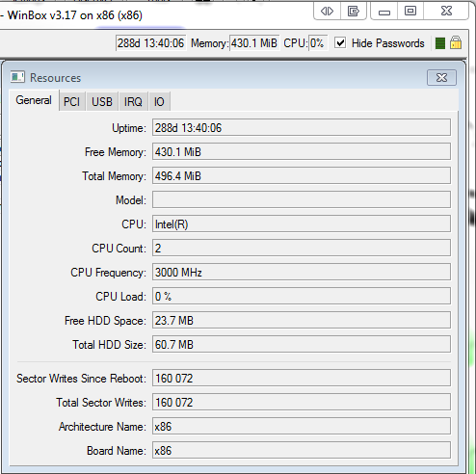
Task: Switch to the IRQ tab
Action: (x=133, y=102)
